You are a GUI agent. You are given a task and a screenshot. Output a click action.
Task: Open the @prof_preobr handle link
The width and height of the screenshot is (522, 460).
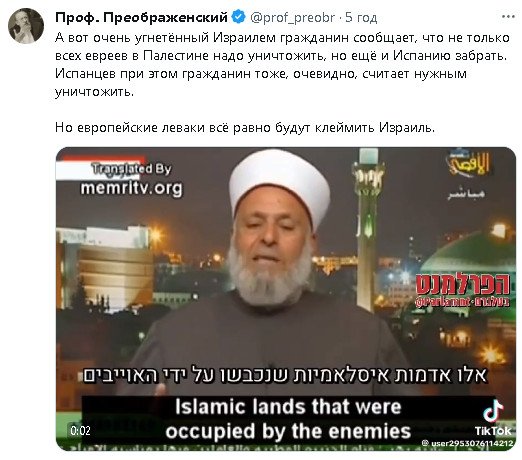click(x=292, y=17)
